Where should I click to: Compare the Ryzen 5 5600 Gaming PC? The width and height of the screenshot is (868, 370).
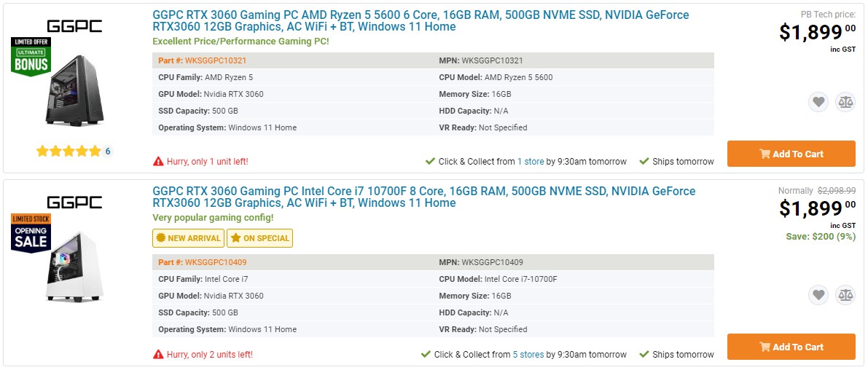(x=845, y=102)
